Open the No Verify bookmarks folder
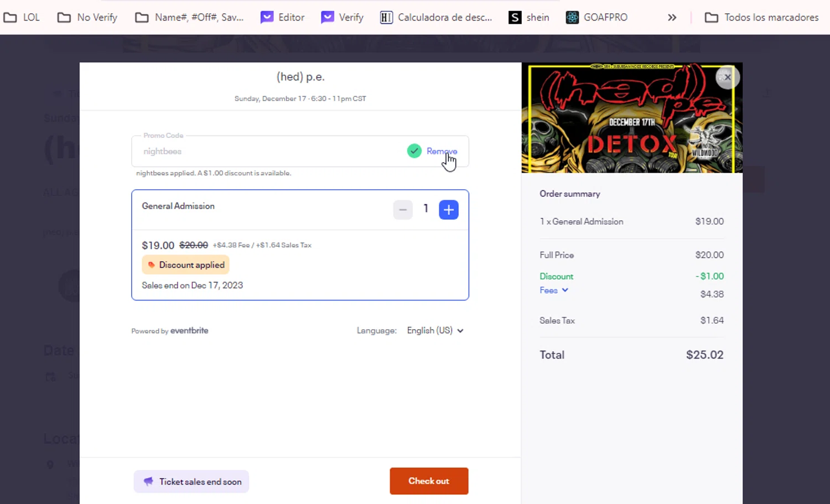 87,17
